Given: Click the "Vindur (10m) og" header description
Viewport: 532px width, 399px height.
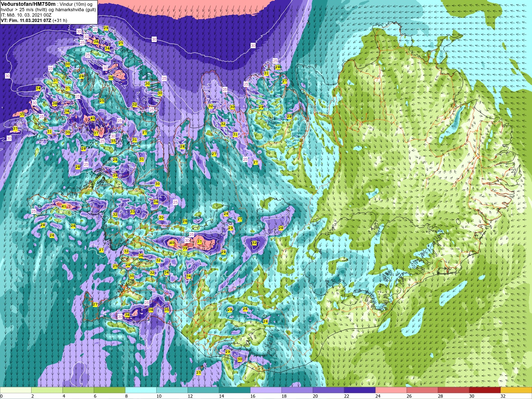Looking at the screenshot, I should [x=76, y=4].
